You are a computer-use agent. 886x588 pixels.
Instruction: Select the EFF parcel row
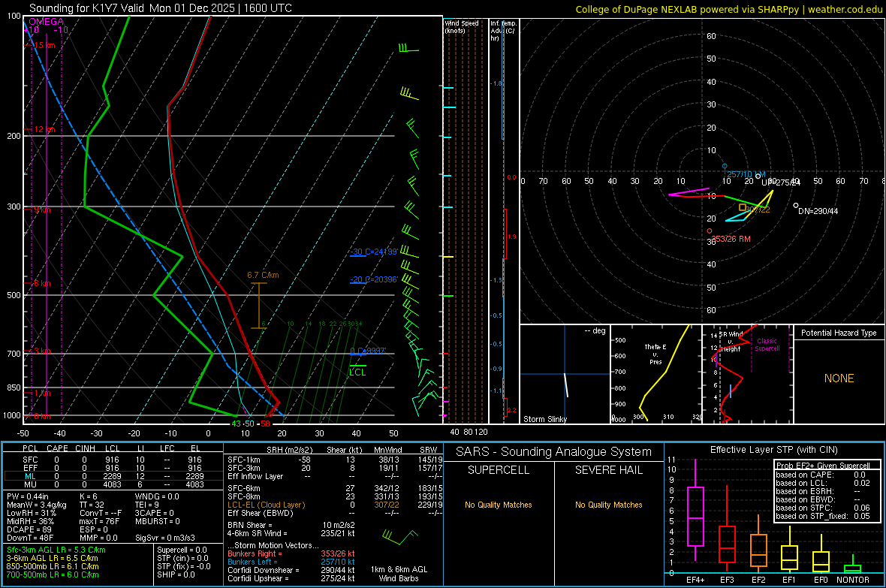[x=113, y=468]
